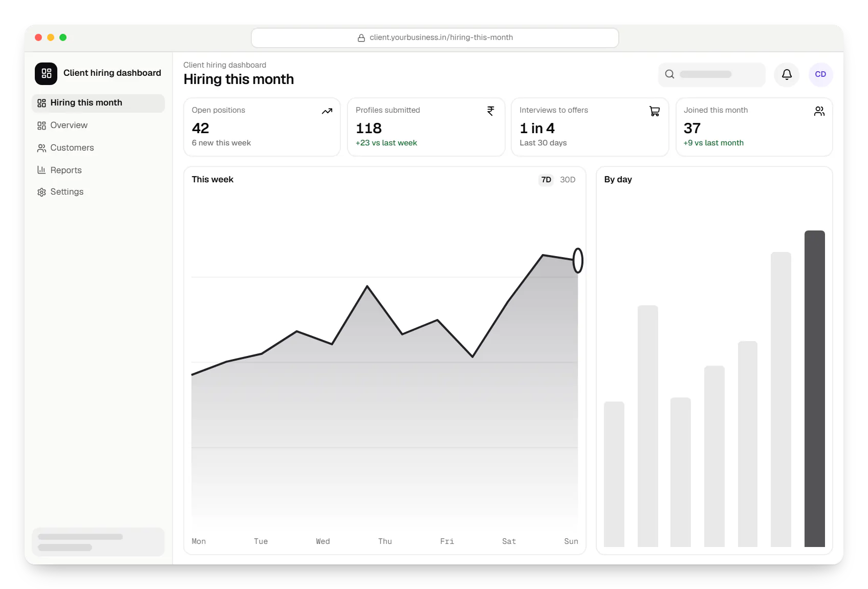868x589 pixels.
Task: Click trending arrow icon on Open positions
Action: [327, 111]
